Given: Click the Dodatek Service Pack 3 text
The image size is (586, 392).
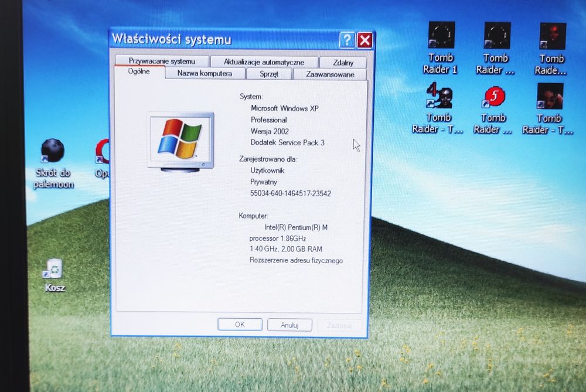Looking at the screenshot, I should pyautogui.click(x=287, y=142).
